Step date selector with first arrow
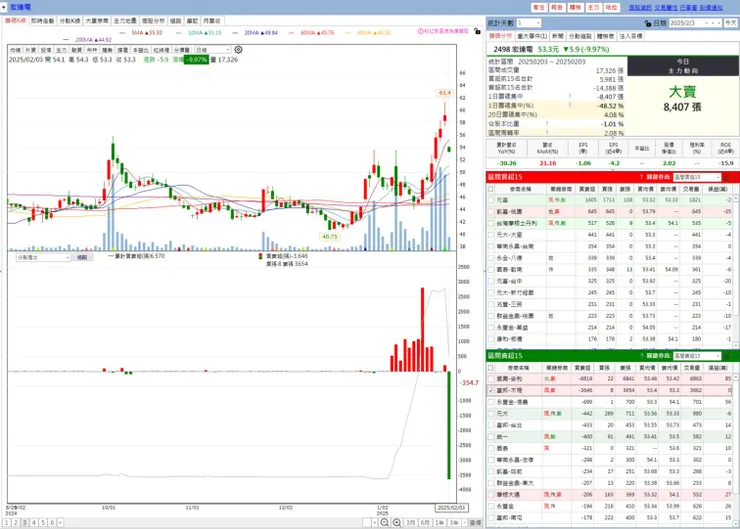 pyautogui.click(x=706, y=23)
